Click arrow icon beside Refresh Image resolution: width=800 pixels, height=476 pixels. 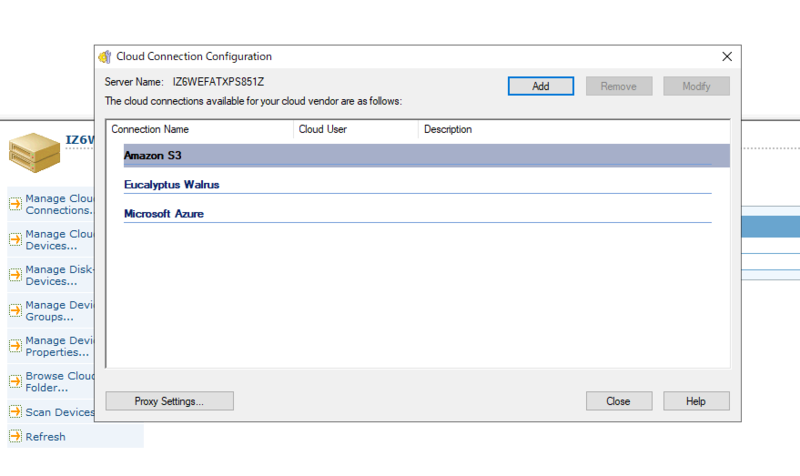tap(15, 436)
